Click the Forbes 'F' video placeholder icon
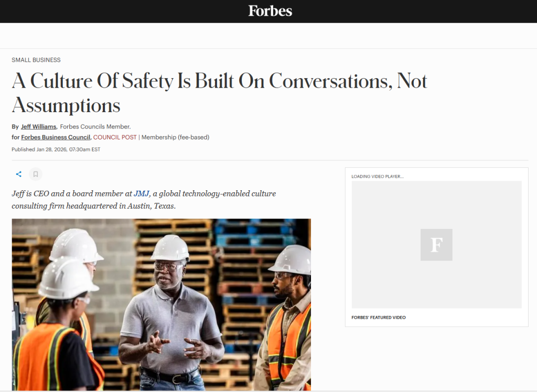The height and width of the screenshot is (392, 537). coord(436,245)
